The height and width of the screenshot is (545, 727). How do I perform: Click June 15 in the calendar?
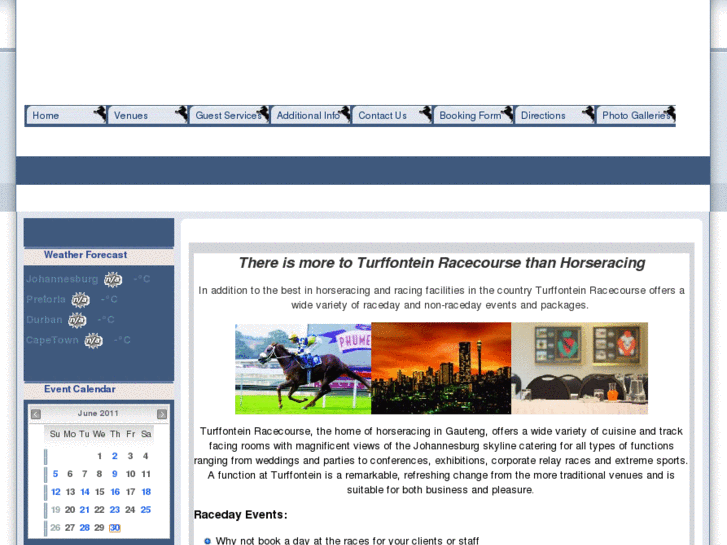point(100,492)
